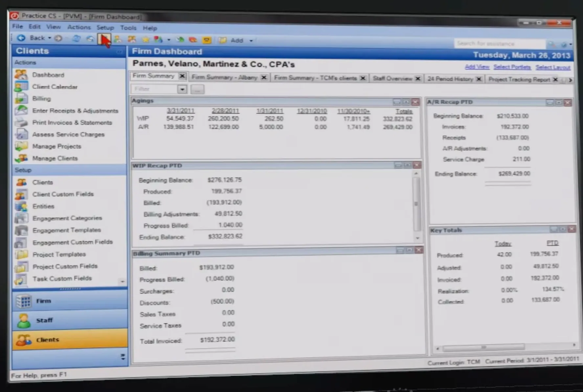Open the Tools menu

pyautogui.click(x=128, y=28)
